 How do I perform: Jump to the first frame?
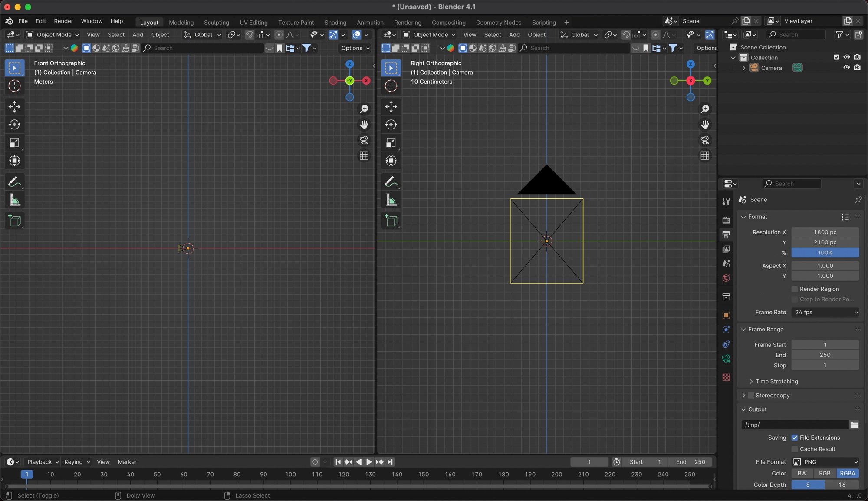coord(338,462)
